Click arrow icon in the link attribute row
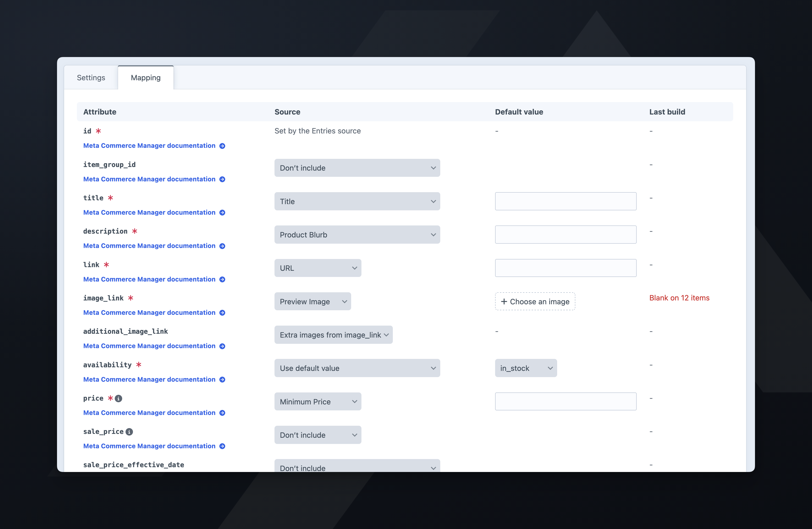812x529 pixels. pos(222,280)
